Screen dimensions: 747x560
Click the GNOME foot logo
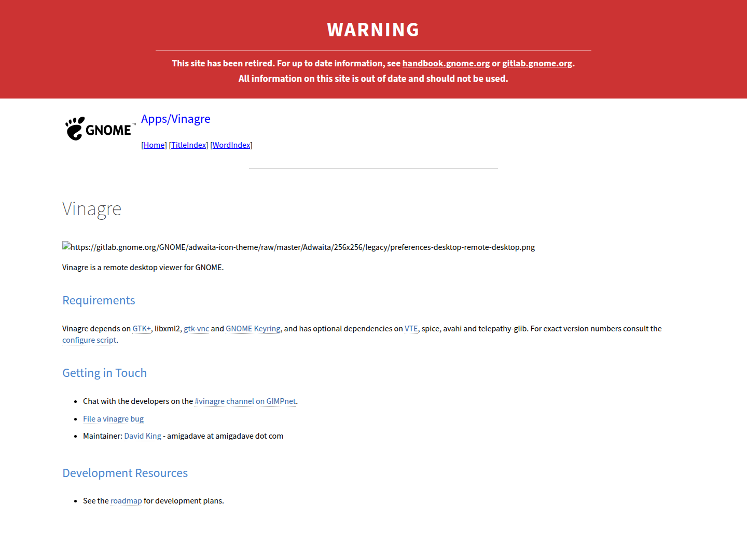point(100,129)
